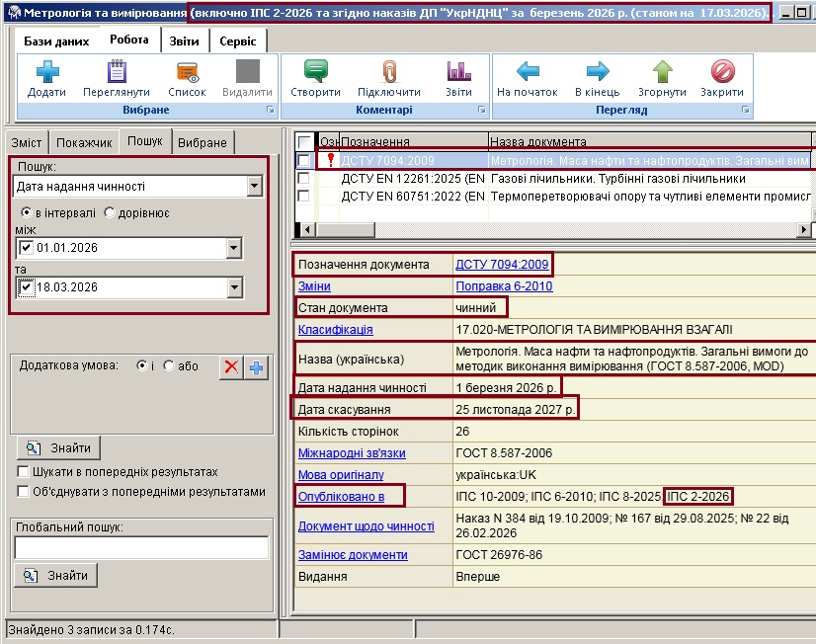This screenshot has width=816, height=644.
Task: Click the red delete condition X button
Action: (230, 366)
